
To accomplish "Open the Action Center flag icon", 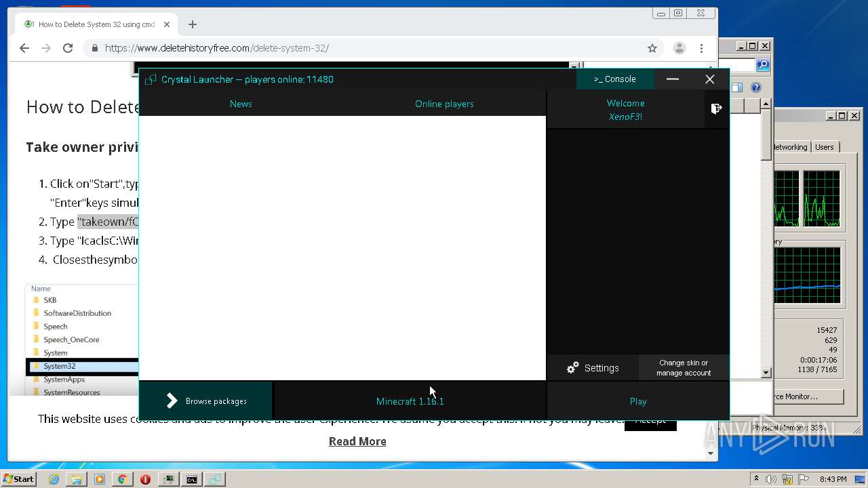I will pyautogui.click(x=803, y=479).
